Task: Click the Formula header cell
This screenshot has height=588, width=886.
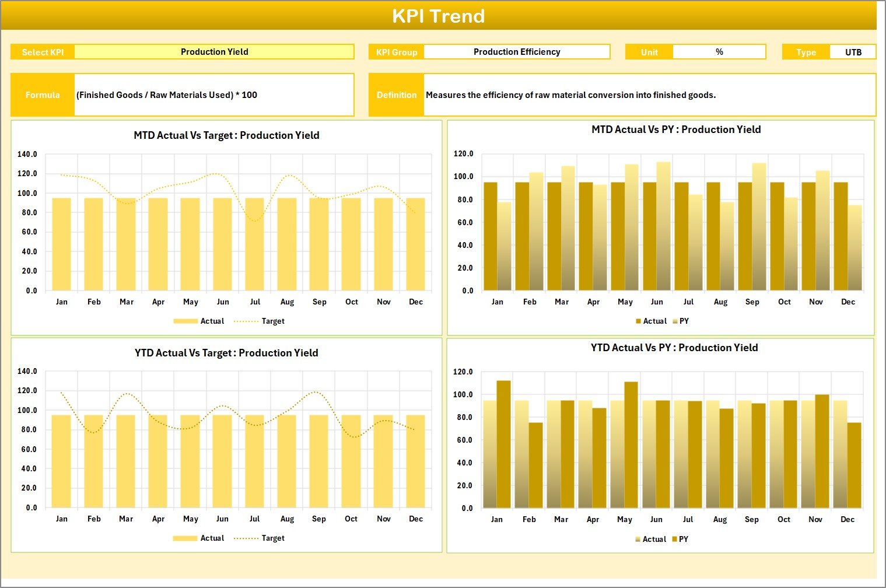Action: coord(42,94)
